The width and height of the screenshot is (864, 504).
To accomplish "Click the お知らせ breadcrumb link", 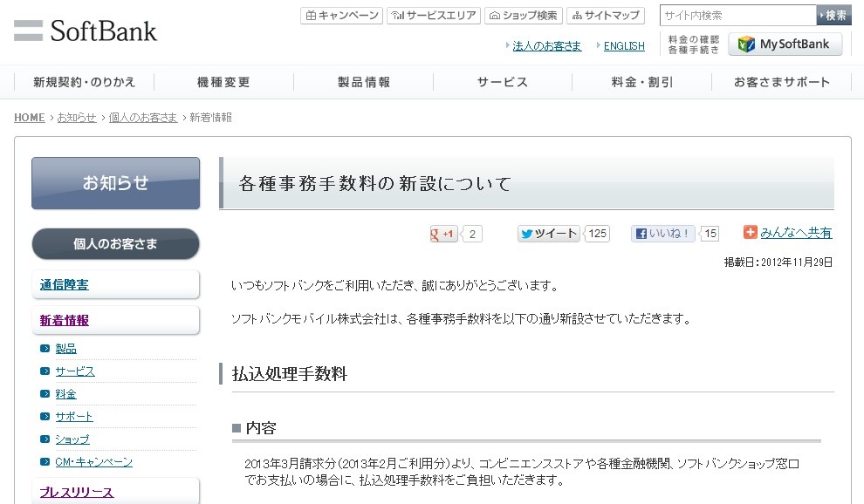I will point(77,118).
